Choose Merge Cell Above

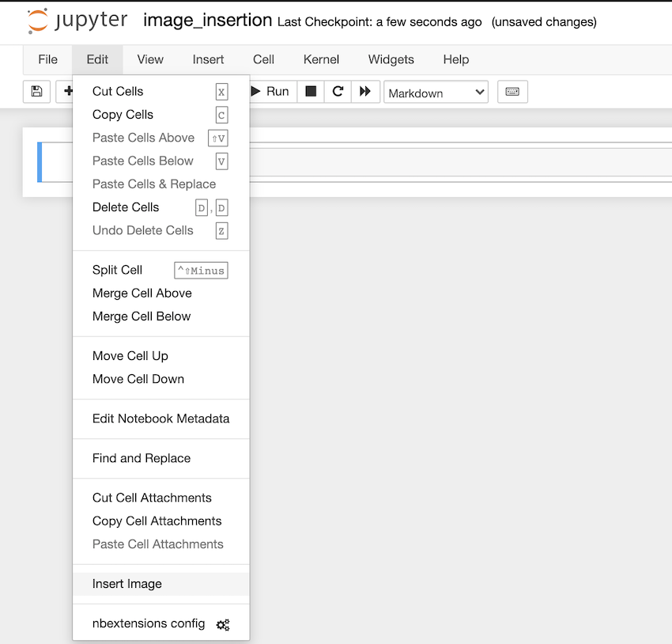[x=160, y=294]
